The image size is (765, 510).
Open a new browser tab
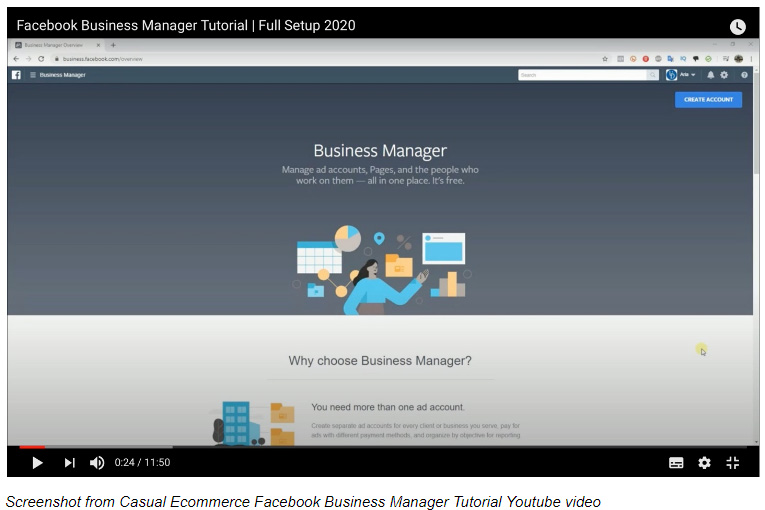pos(113,45)
